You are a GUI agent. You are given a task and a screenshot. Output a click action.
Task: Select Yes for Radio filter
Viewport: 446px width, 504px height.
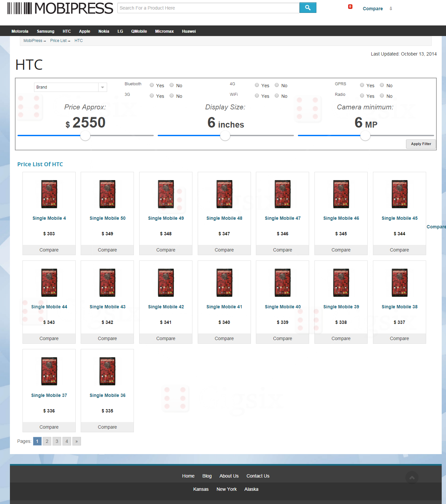[x=362, y=96]
